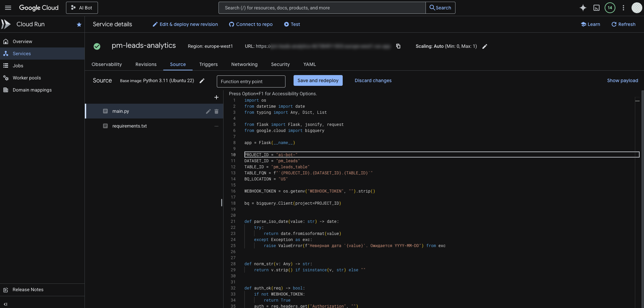Open Gemini AI assistant sparkle icon
The image size is (644, 308).
coord(583,8)
